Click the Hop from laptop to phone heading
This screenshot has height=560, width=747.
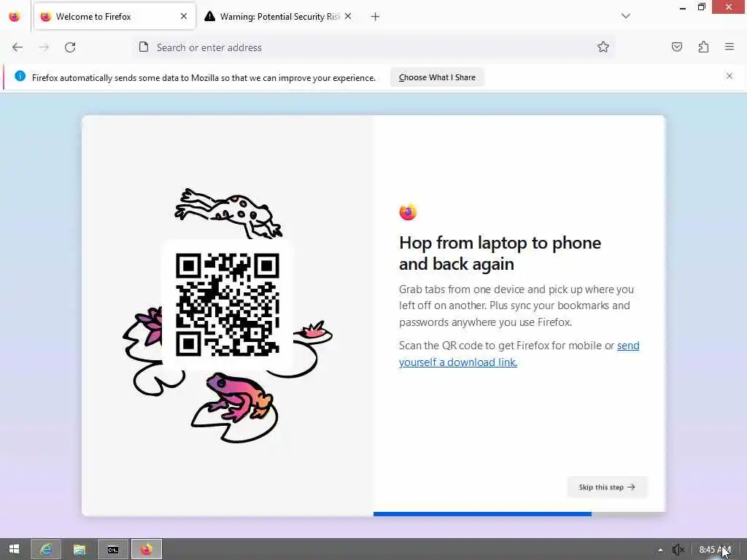500,253
